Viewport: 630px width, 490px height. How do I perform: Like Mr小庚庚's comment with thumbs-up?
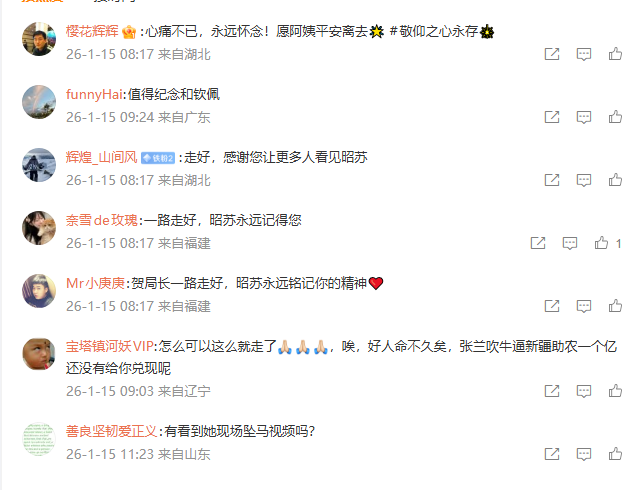click(615, 306)
